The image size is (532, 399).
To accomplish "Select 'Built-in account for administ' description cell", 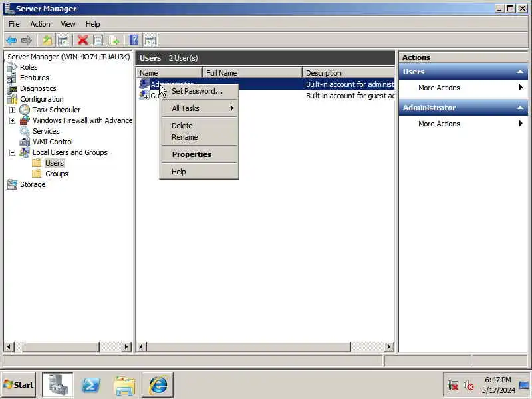I will point(350,84).
